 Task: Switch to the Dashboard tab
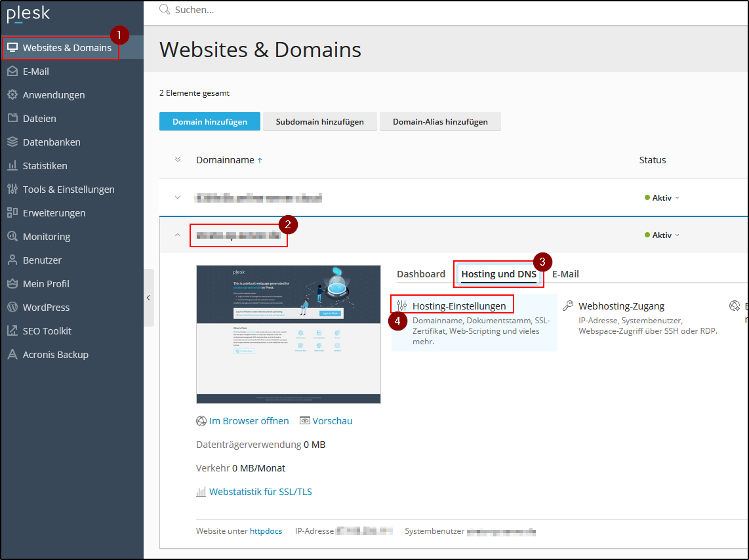420,274
